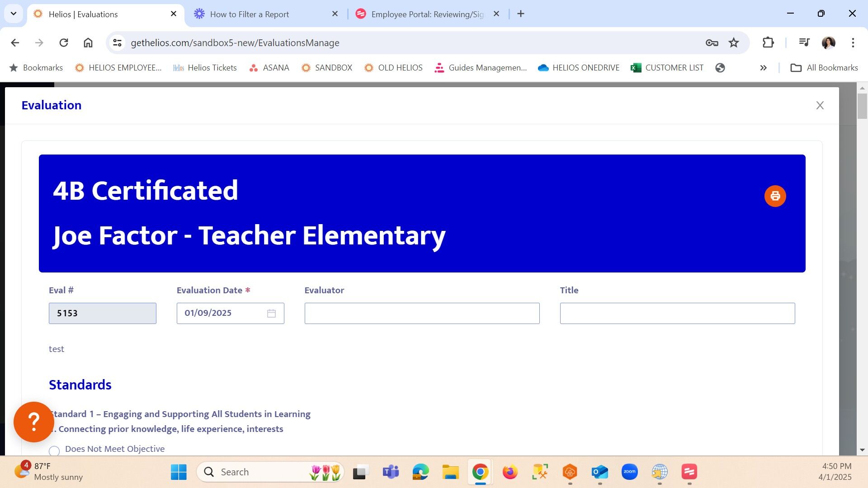Open the All Bookmarks folder

pyautogui.click(x=824, y=68)
